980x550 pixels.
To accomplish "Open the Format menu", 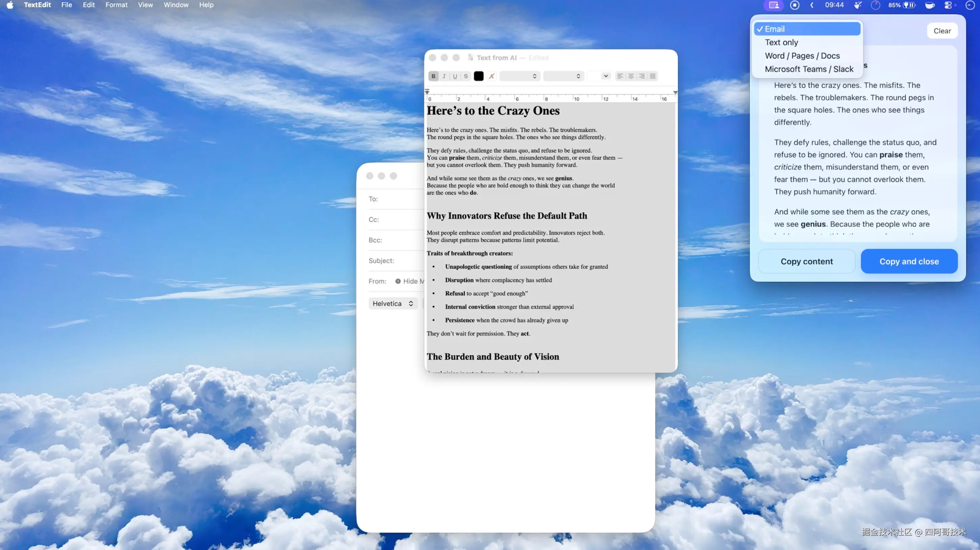I will coord(117,5).
